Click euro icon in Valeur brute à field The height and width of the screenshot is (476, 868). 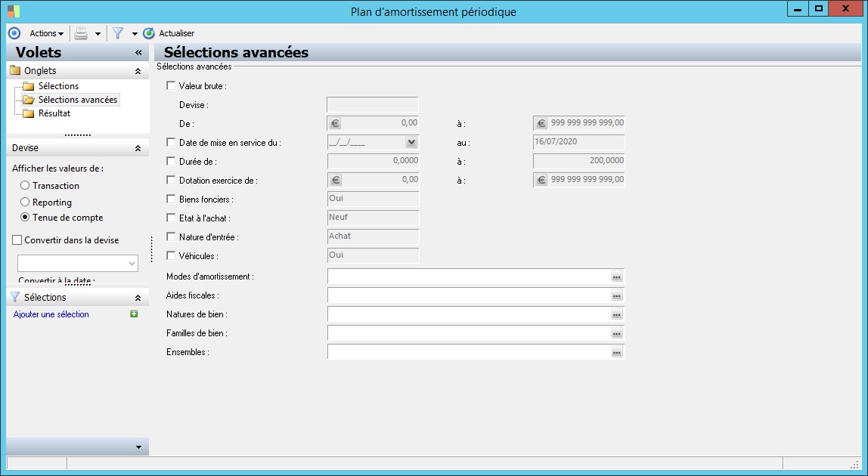[541, 123]
